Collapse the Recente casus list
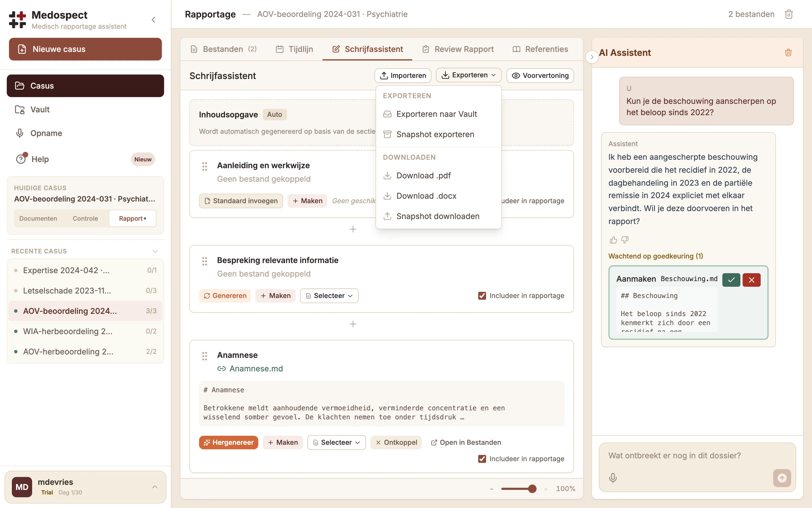Screen dimensions: 812x508 click(155, 251)
